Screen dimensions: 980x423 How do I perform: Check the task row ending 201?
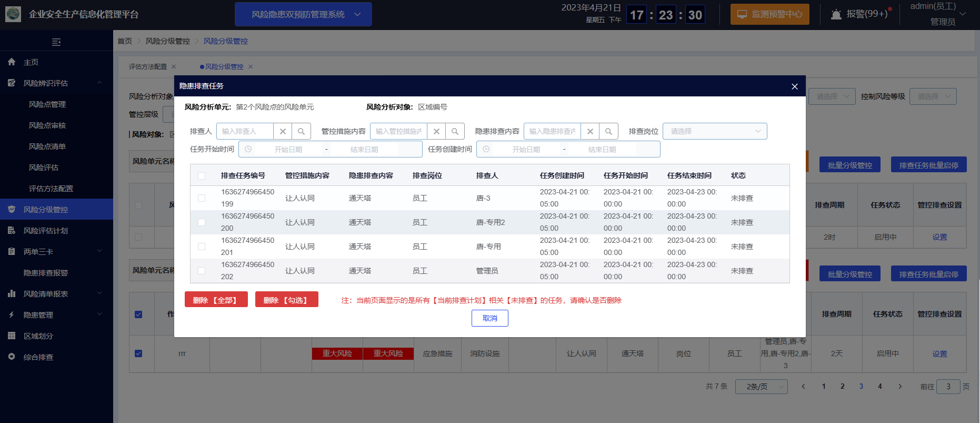pos(202,247)
